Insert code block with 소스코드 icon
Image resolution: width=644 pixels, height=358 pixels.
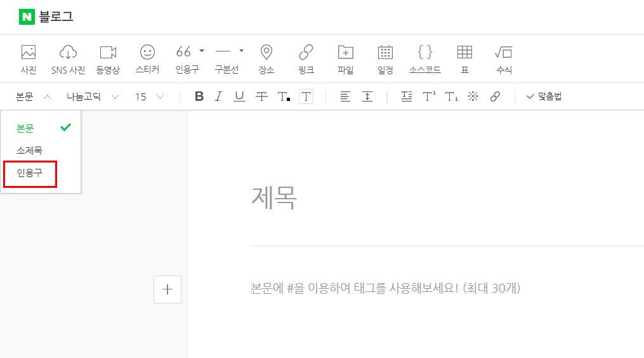tap(424, 59)
